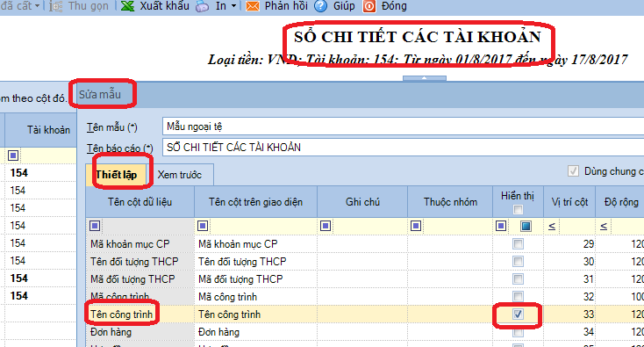Switch to the Xem trước tab
Image resolution: width=644 pixels, height=347 pixels.
click(x=180, y=175)
